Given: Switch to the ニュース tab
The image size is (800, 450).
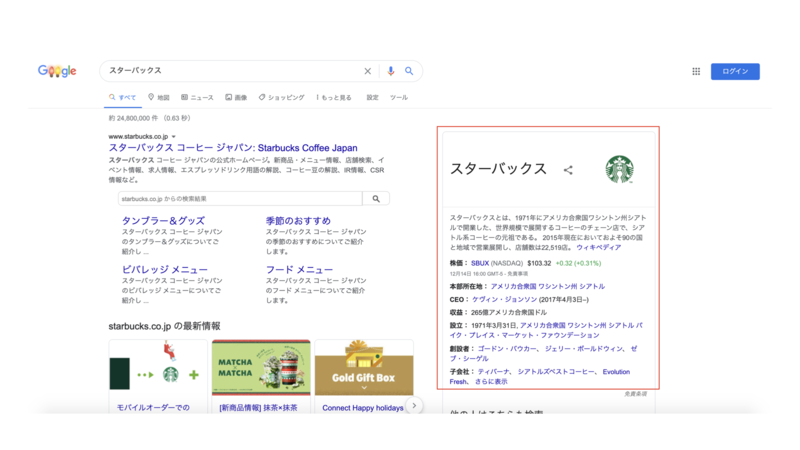Looking at the screenshot, I should coord(197,97).
